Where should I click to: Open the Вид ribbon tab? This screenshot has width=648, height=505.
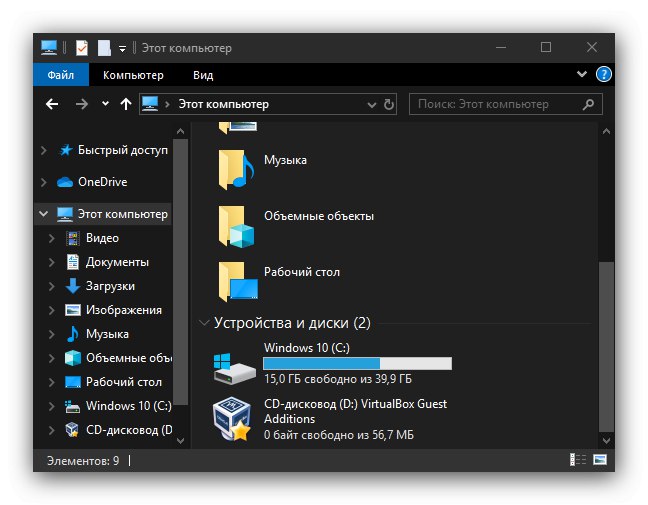click(x=203, y=75)
